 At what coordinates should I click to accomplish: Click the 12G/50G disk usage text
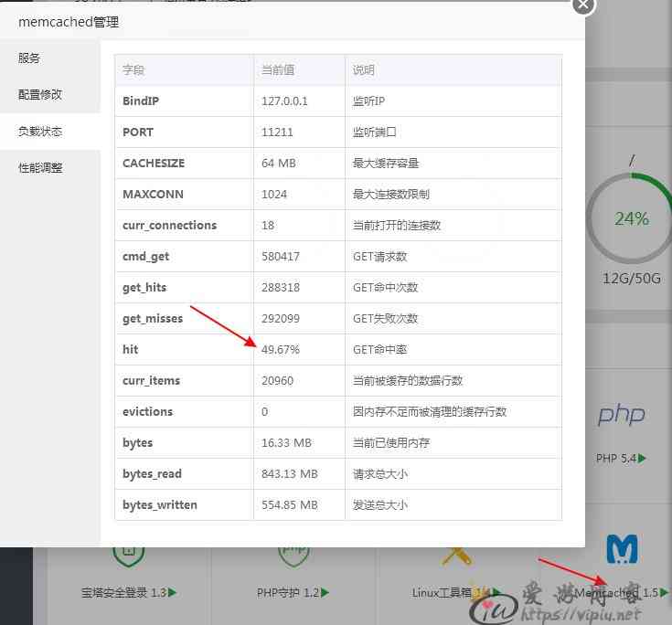point(631,279)
